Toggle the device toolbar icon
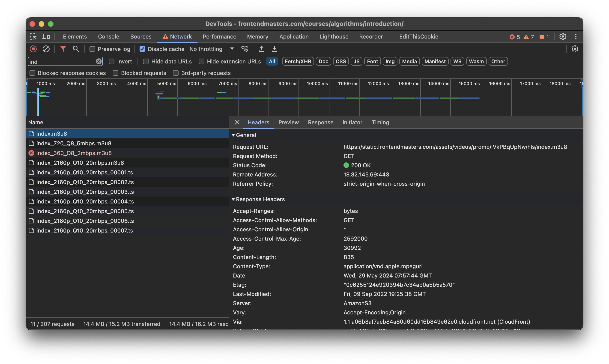Viewport: 609px width, 364px height. click(46, 36)
